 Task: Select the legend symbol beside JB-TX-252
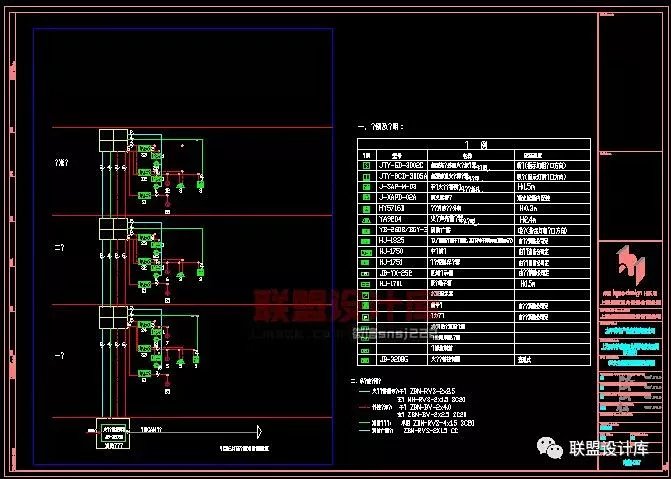[366, 273]
